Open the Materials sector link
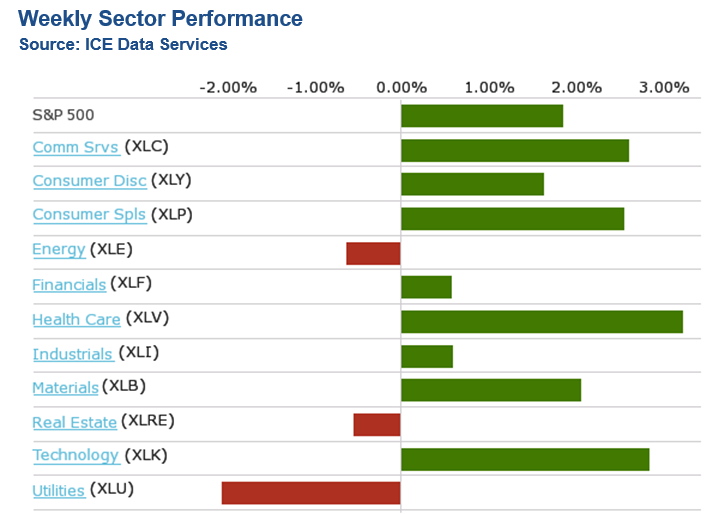Viewport: 709px width, 514px height. [65, 388]
